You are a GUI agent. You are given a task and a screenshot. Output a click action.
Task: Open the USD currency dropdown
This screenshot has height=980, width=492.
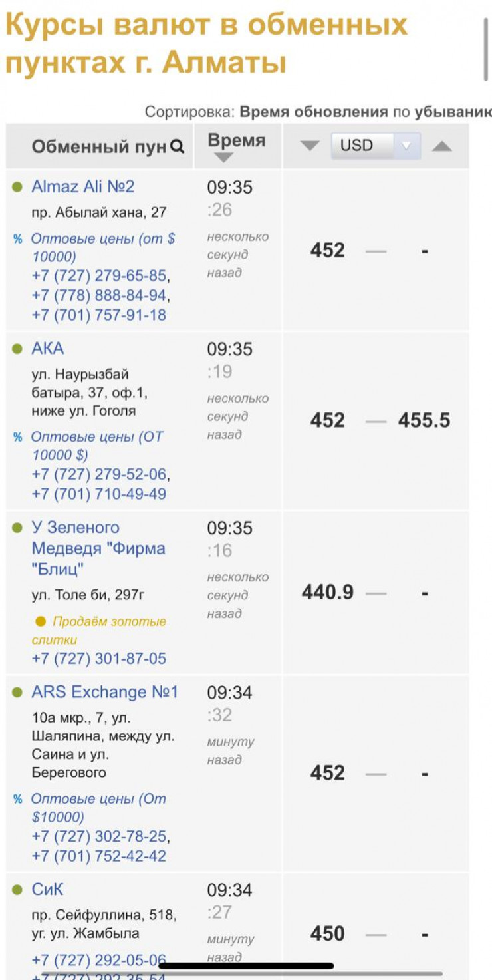click(376, 146)
